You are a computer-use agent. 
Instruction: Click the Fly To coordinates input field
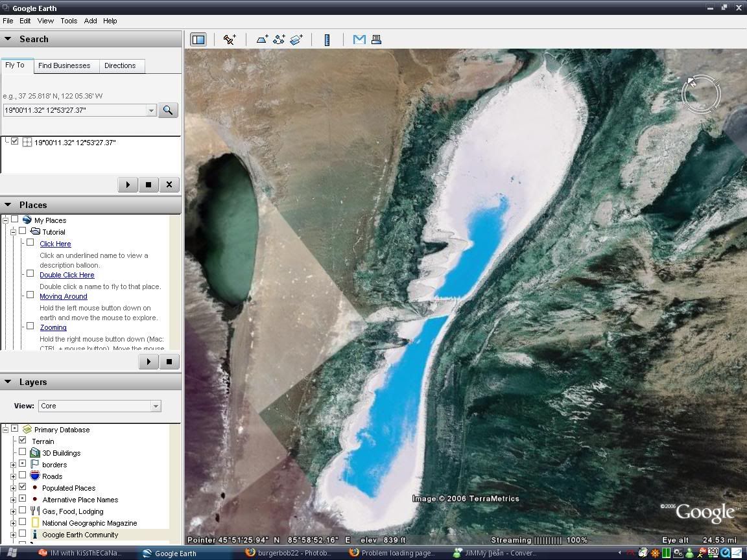pyautogui.click(x=75, y=110)
